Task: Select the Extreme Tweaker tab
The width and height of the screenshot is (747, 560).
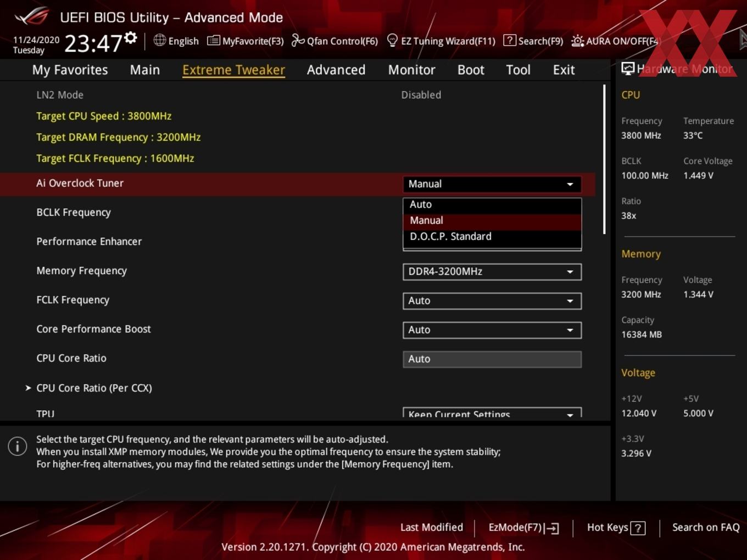Action: click(x=233, y=70)
